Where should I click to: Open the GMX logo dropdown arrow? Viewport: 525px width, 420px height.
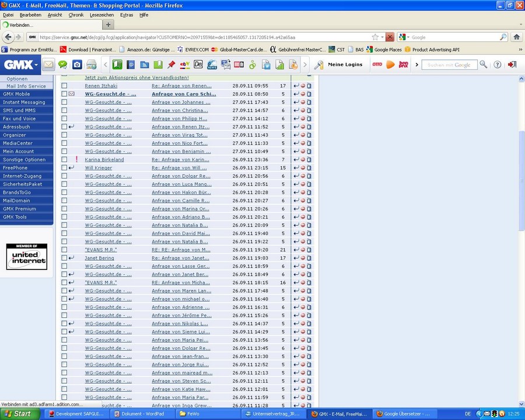(x=36, y=65)
